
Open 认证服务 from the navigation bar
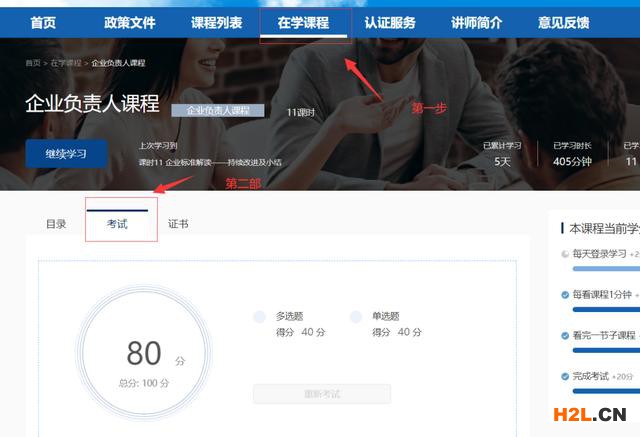[x=391, y=22]
